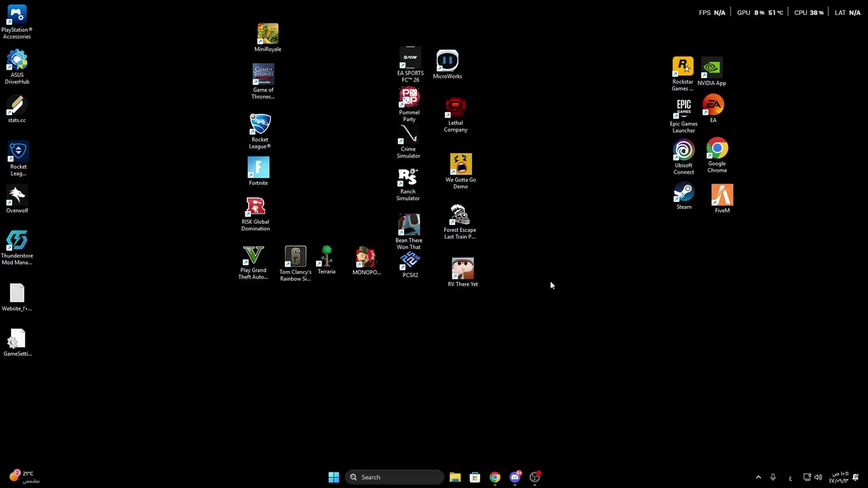The image size is (868, 488).
Task: Select Tom Clancy's Rainbow Six icon
Action: pyautogui.click(x=295, y=264)
